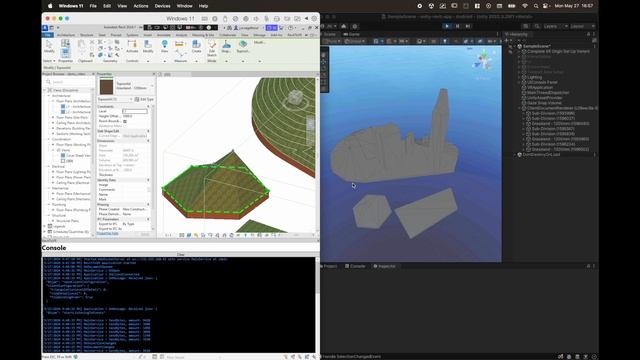640x360 pixels.
Task: Switch to the Game tab in Unity
Action: point(353,34)
